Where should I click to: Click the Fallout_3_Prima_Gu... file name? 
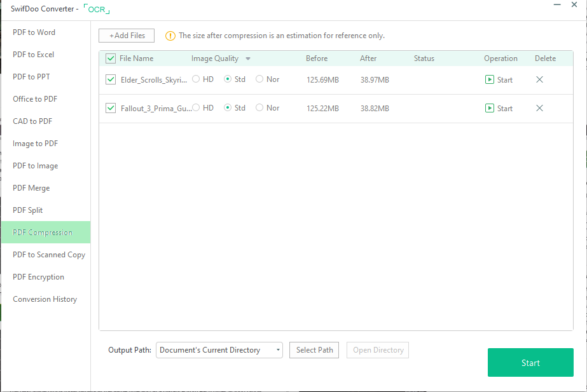[x=156, y=109]
